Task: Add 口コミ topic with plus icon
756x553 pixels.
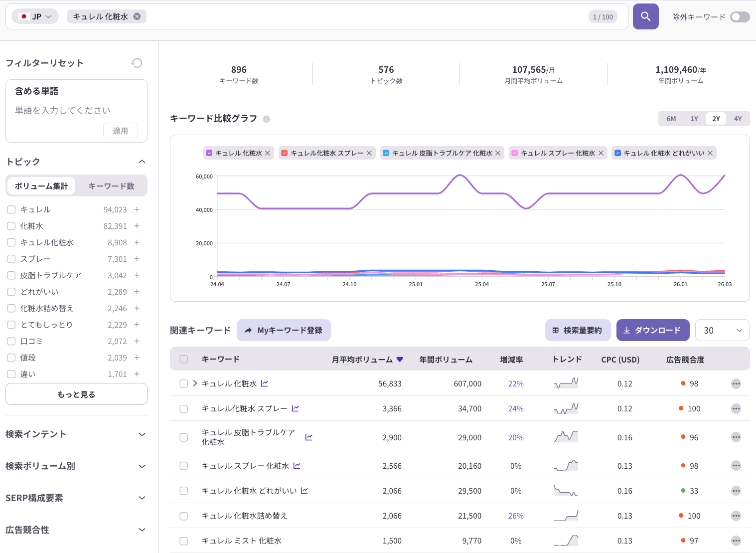Action: 137,341
